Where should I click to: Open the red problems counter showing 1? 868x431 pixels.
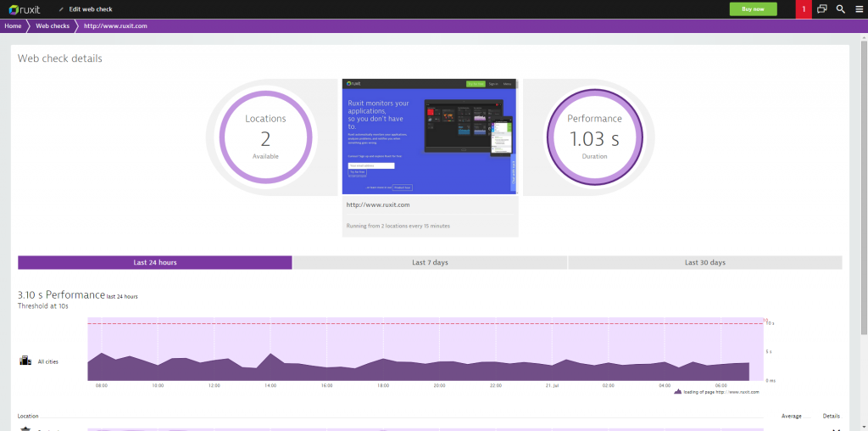pyautogui.click(x=804, y=9)
